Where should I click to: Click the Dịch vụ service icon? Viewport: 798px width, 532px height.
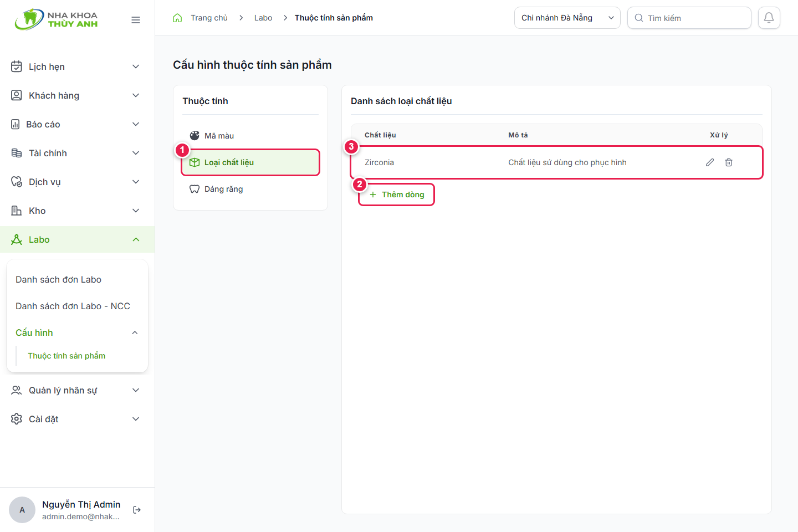pyautogui.click(x=17, y=182)
